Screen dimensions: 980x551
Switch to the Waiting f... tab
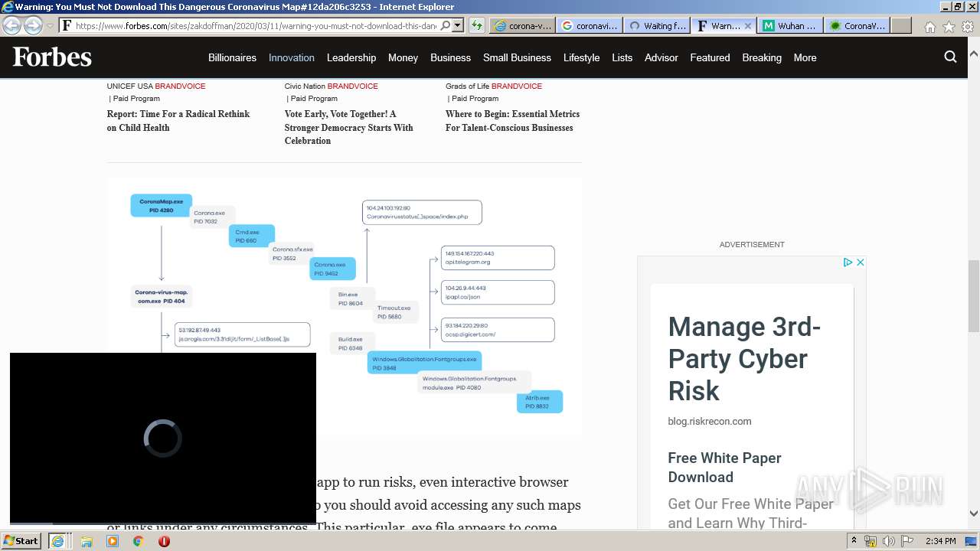point(657,25)
